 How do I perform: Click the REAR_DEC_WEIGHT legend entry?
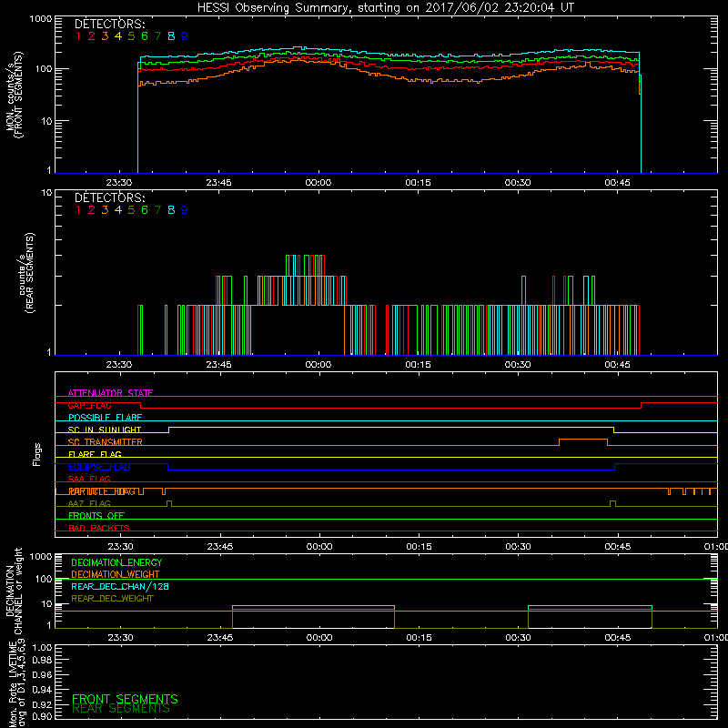[x=112, y=599]
